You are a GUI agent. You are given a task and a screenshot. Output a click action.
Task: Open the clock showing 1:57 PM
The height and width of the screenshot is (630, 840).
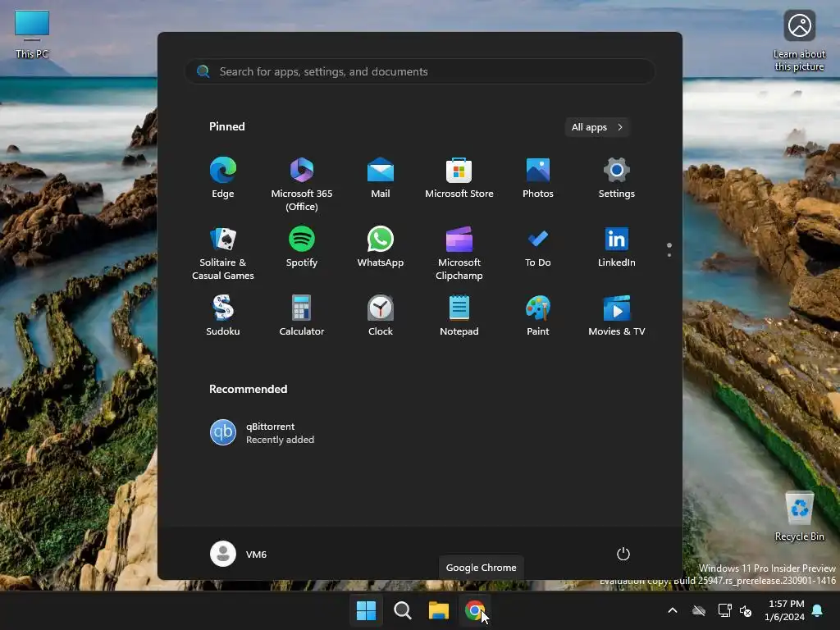click(x=785, y=610)
